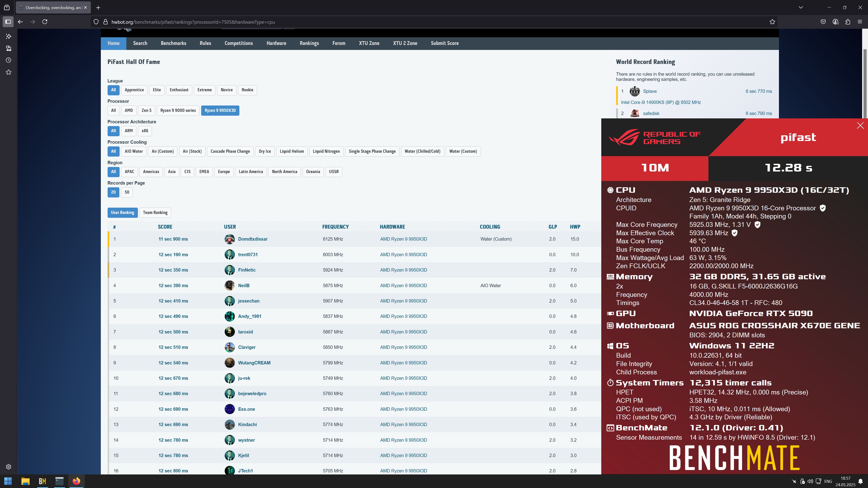This screenshot has height=488, width=868.
Task: Open history clock in sidebar
Action: coord(9,60)
